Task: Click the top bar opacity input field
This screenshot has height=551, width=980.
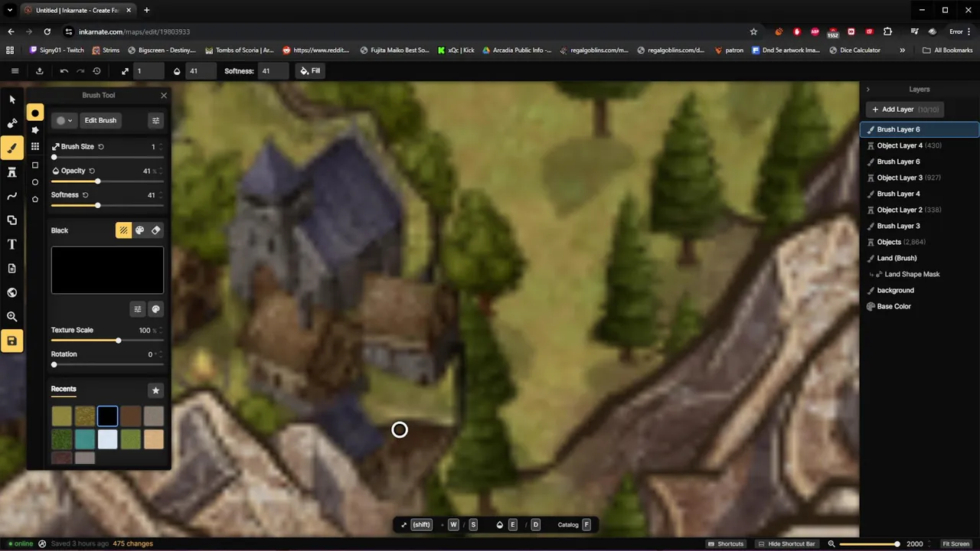Action: 201,70
